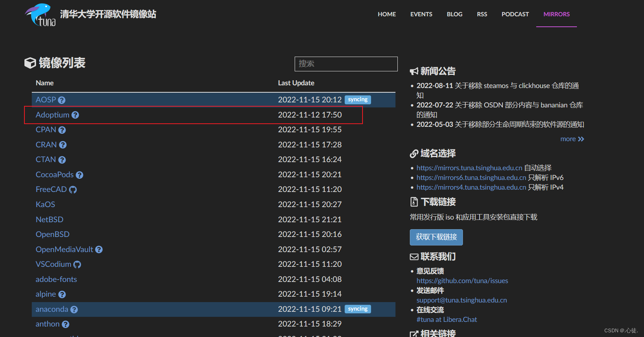Open the EVENTS nav item
The width and height of the screenshot is (644, 337).
point(421,14)
